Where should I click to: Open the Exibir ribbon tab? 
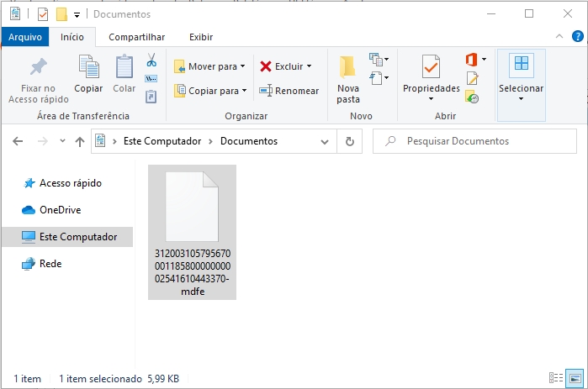[200, 37]
